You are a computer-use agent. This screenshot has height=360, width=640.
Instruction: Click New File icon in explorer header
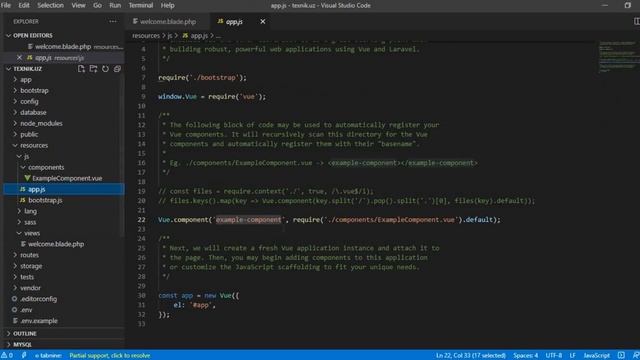tap(81, 69)
